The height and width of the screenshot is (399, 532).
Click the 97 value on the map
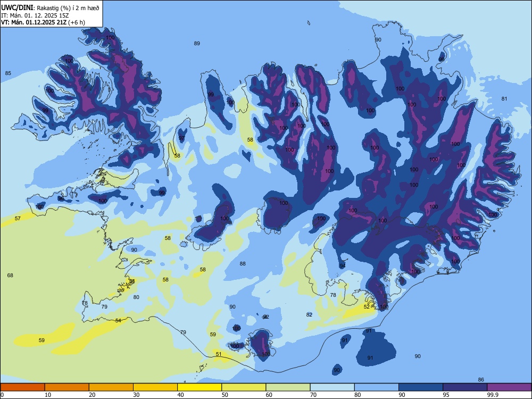(x=182, y=138)
